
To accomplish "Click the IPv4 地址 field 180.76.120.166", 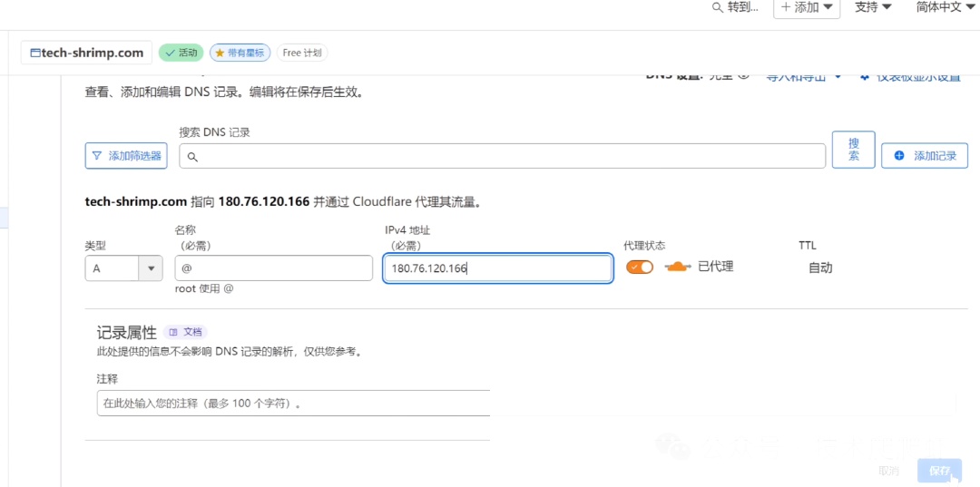I will (x=497, y=268).
